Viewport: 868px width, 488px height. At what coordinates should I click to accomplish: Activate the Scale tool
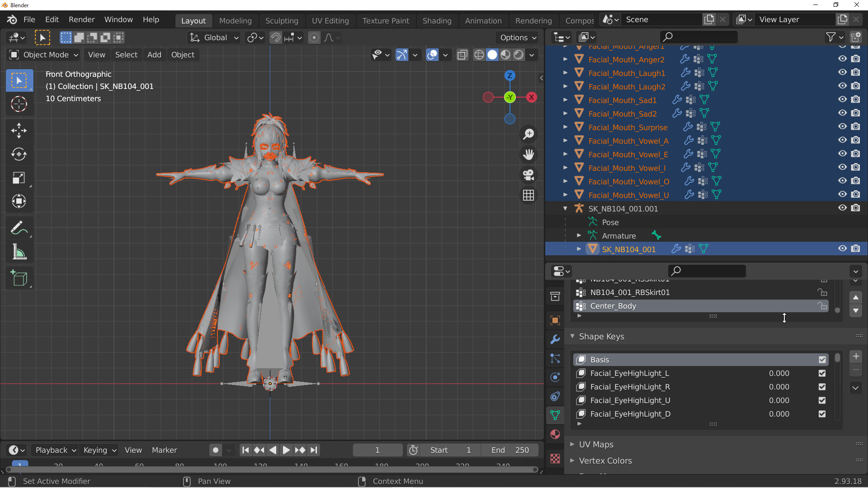pos(19,178)
